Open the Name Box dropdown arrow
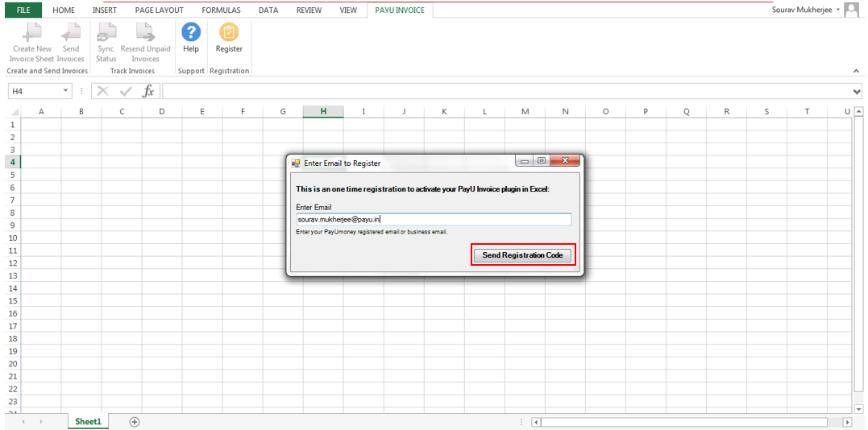The height and width of the screenshot is (430, 868). (66, 91)
